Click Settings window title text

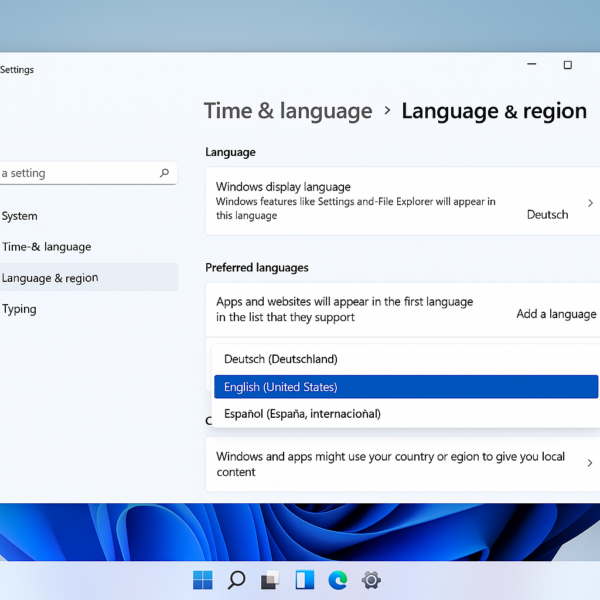[17, 70]
